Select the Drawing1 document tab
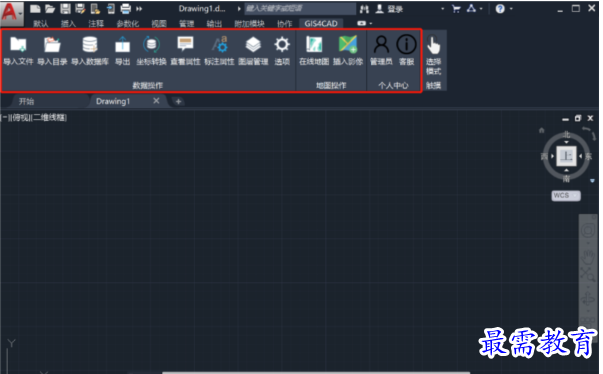The height and width of the screenshot is (374, 603). (x=113, y=101)
